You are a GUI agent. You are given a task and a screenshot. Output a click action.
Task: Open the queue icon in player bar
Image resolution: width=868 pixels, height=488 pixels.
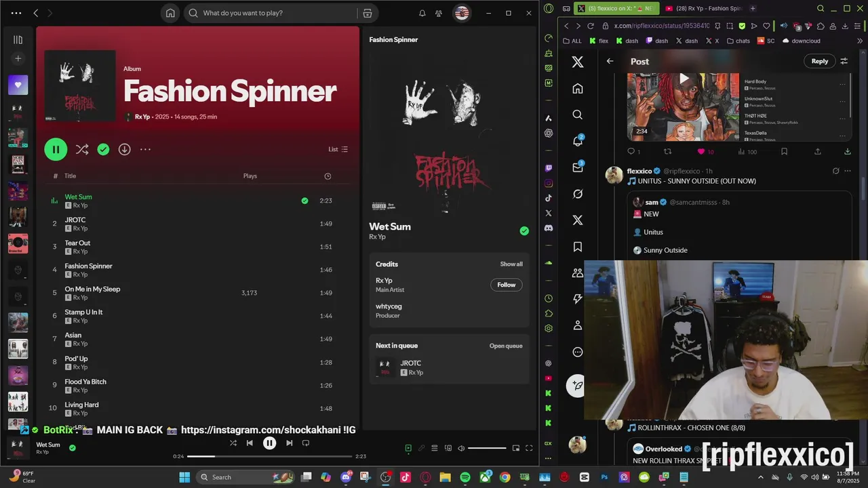(x=435, y=448)
